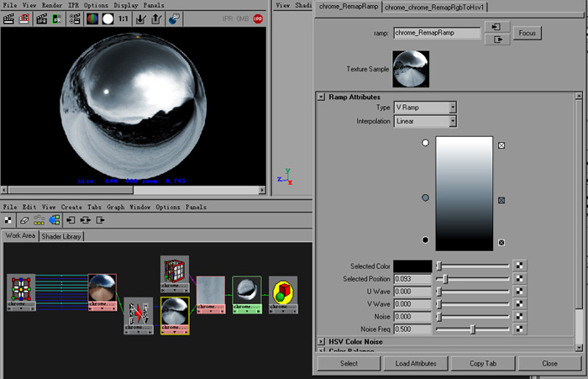Image resolution: width=588 pixels, height=379 pixels.
Task: Start an IPR render with the IPR clapperboard icon
Action: (x=41, y=18)
